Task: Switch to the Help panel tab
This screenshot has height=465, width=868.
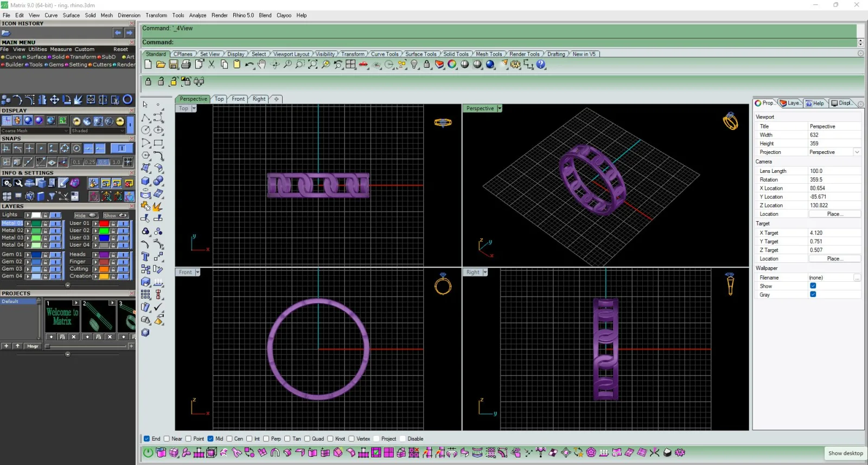Action: coord(815,103)
